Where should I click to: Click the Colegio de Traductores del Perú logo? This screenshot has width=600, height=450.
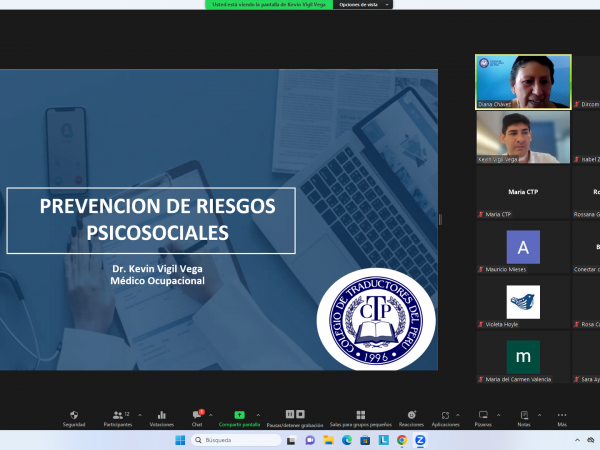pyautogui.click(x=376, y=320)
